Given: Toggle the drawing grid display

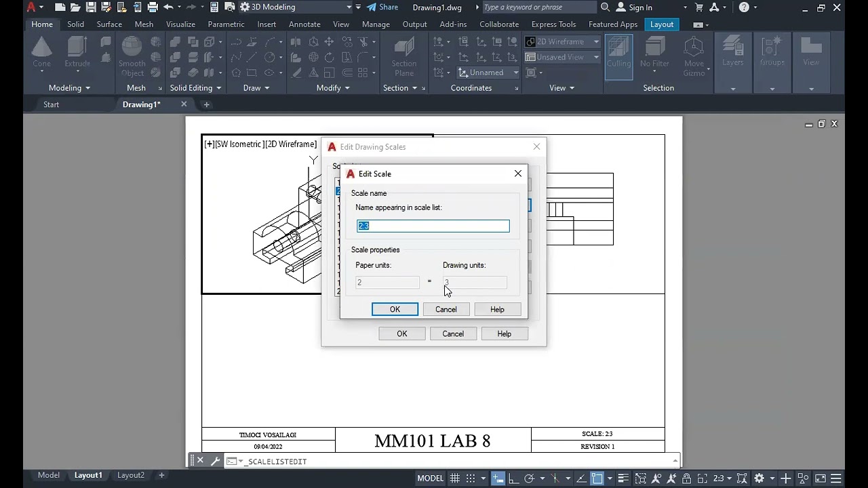Looking at the screenshot, I should (x=455, y=478).
